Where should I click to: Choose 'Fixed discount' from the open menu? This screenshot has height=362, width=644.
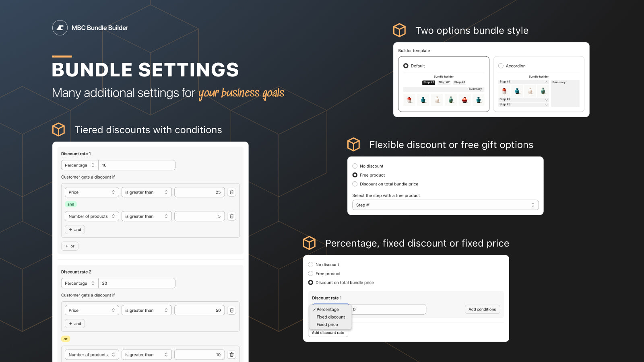click(330, 317)
